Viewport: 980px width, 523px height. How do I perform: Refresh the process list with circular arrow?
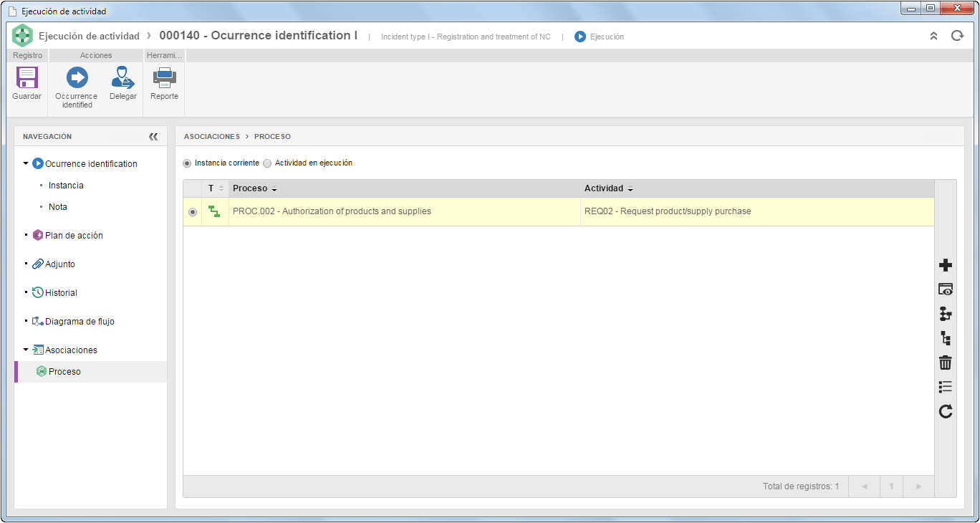[x=946, y=411]
